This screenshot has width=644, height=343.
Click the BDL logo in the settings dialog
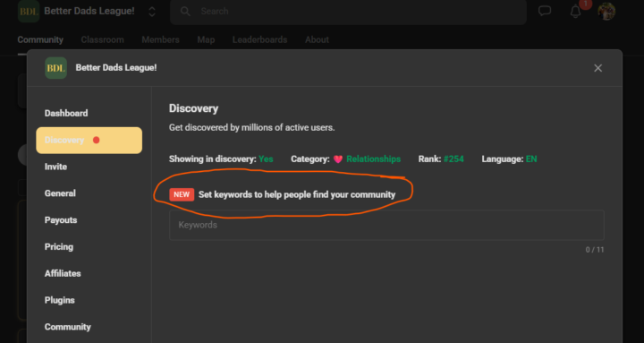[55, 68]
